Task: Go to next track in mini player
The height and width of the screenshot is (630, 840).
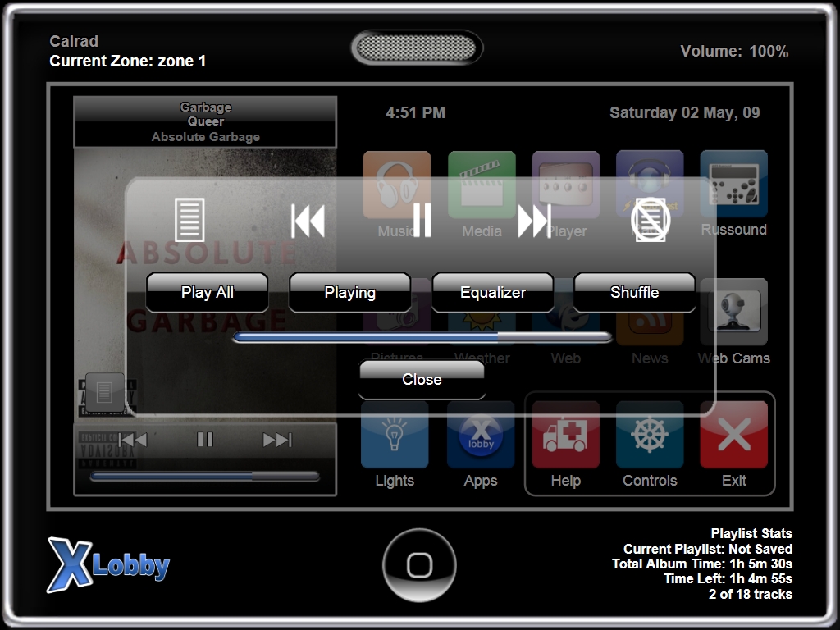Action: point(277,440)
